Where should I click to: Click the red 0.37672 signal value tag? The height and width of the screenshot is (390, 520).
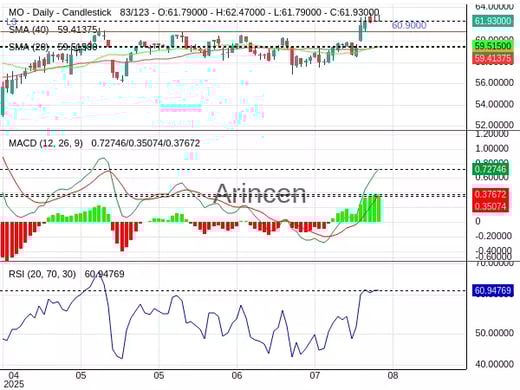491,194
